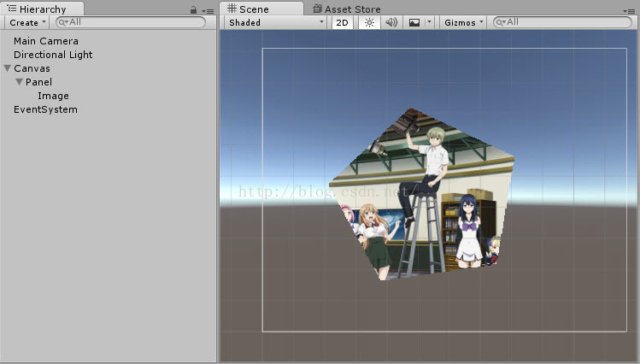Toggle scene lighting sun icon
Viewport: 640px width, 364px height.
[x=369, y=22]
